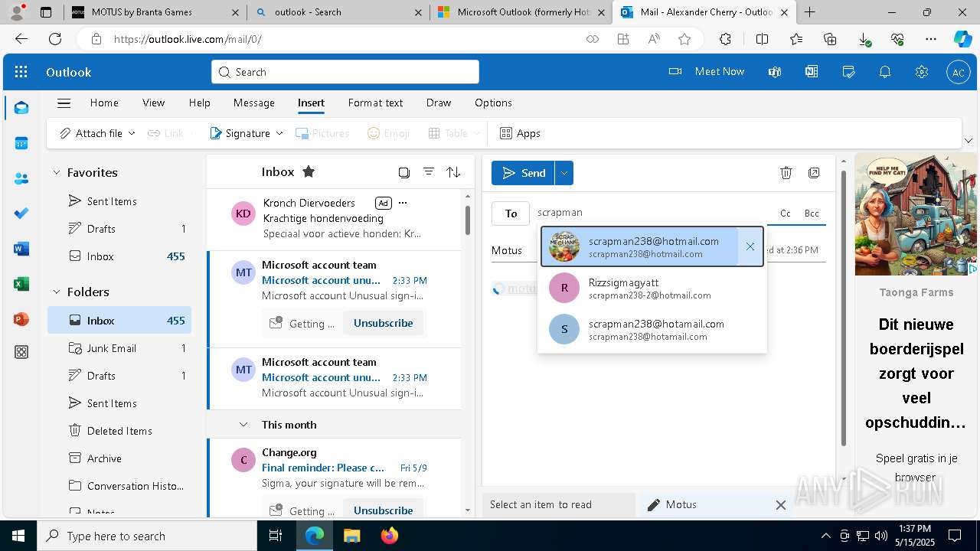Toggle Inbox favorite star
The height and width of the screenshot is (551, 980).
point(309,171)
